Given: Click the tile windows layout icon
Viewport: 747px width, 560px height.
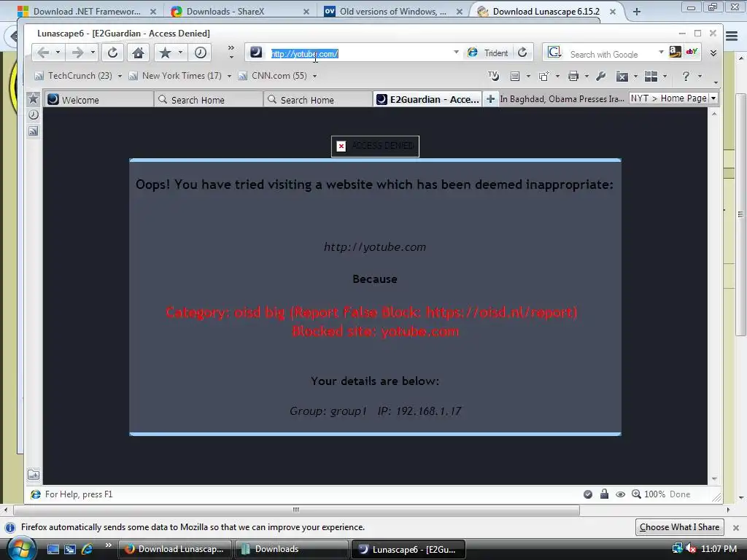Looking at the screenshot, I should [x=651, y=76].
